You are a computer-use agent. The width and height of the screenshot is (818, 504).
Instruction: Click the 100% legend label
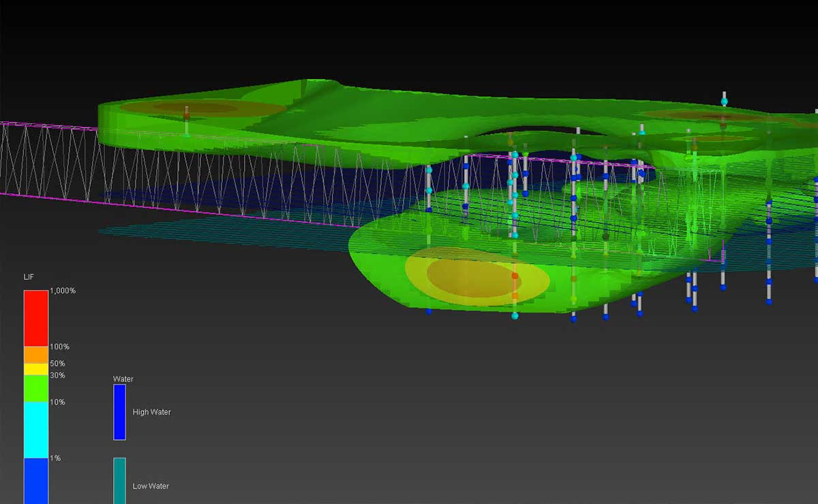(59, 347)
